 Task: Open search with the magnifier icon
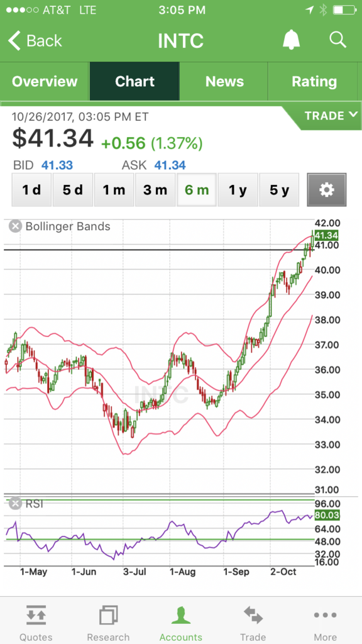pyautogui.click(x=338, y=40)
